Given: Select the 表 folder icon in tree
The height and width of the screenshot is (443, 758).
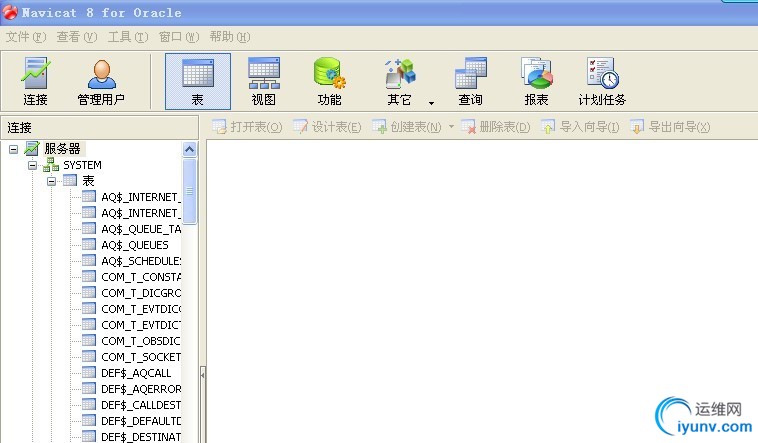Looking at the screenshot, I should (70, 181).
